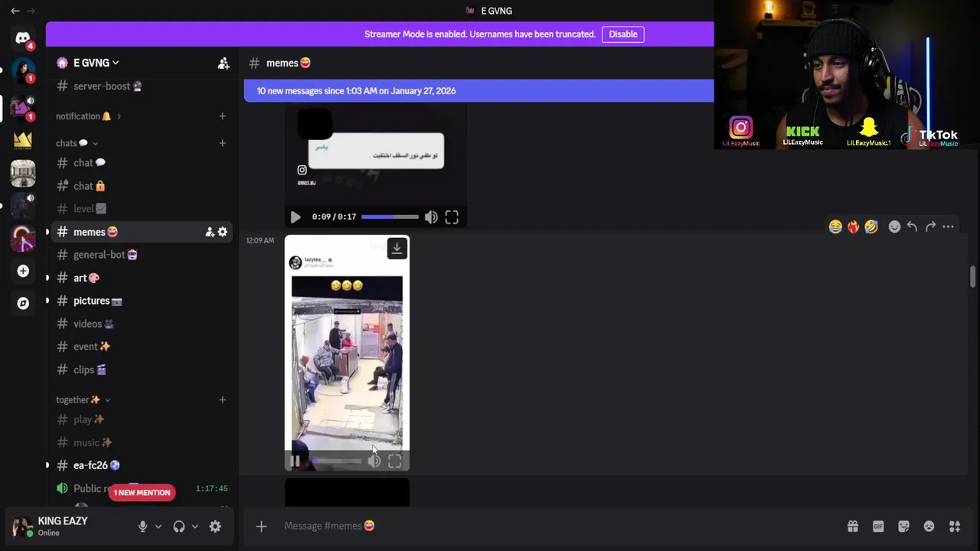Image resolution: width=980 pixels, height=551 pixels.
Task: Mute the second video's volume
Action: point(374,461)
